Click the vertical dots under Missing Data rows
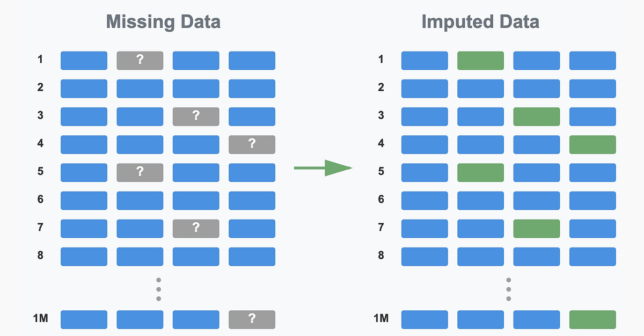The image size is (644, 336). (158, 289)
